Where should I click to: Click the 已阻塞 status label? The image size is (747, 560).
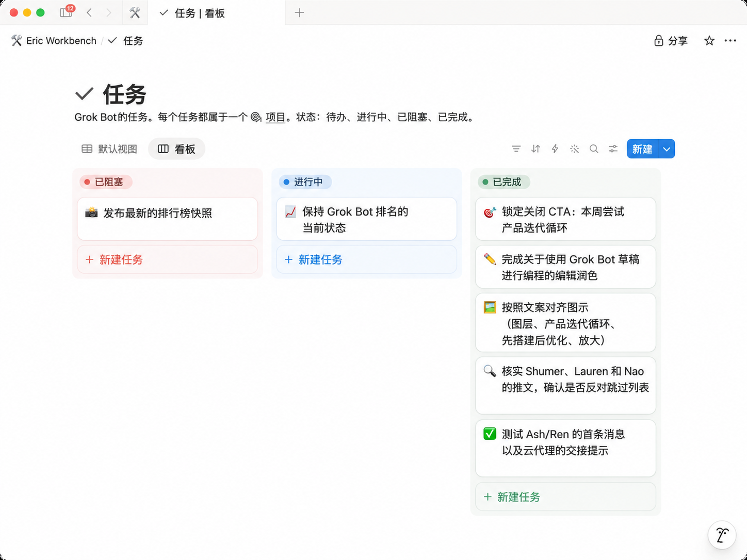106,182
